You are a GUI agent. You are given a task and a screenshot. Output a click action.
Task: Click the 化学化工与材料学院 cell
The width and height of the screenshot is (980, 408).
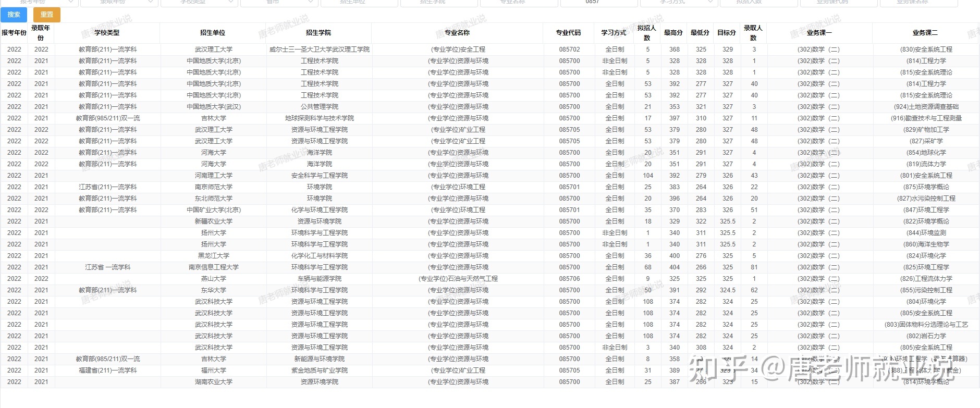320,256
